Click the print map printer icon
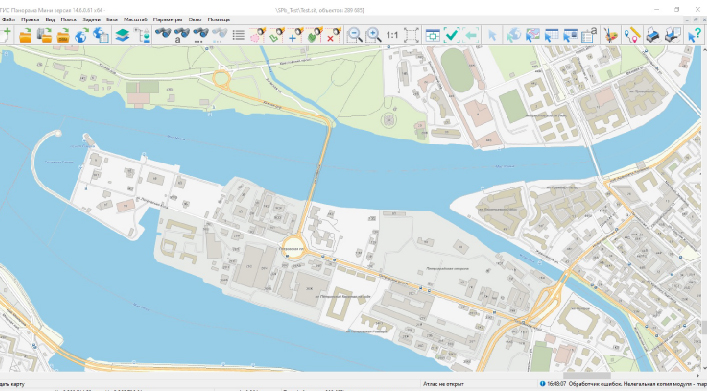The image size is (707, 391). click(x=652, y=35)
